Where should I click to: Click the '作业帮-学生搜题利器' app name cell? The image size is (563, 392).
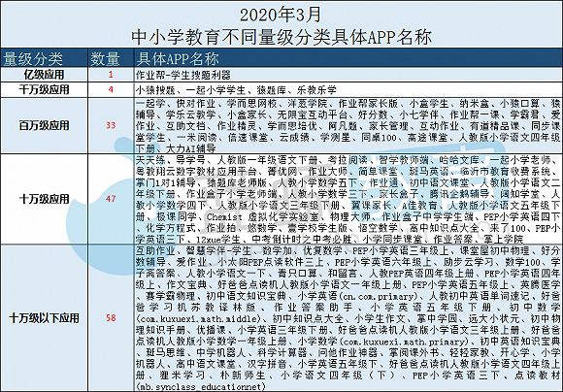(348, 75)
